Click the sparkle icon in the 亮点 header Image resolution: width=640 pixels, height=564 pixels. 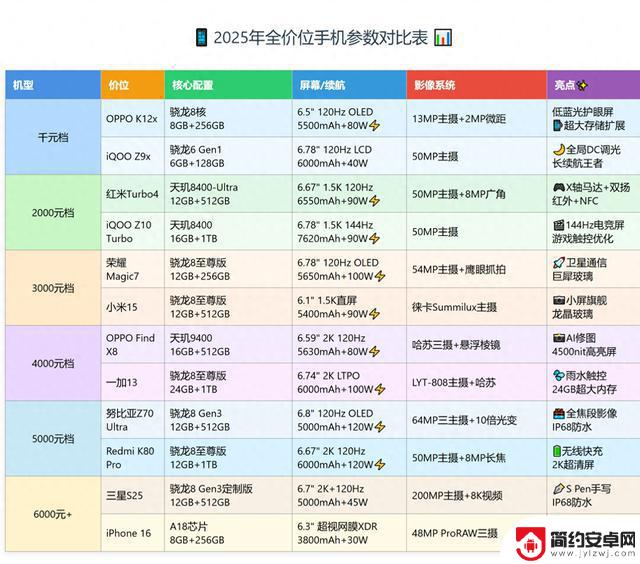(x=582, y=85)
